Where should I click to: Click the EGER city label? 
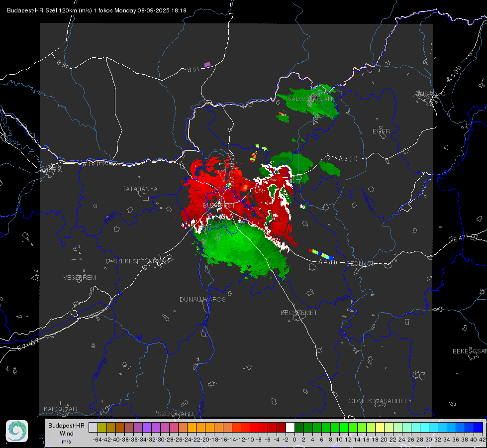(x=381, y=131)
